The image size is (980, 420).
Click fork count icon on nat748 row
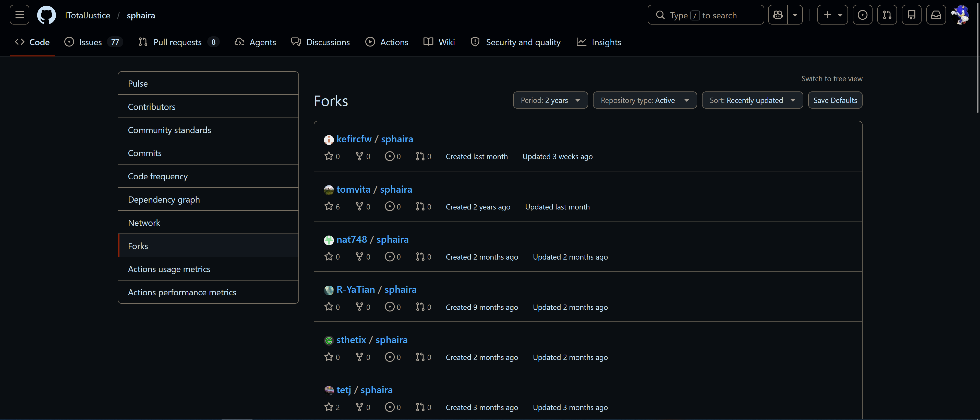pyautogui.click(x=359, y=257)
